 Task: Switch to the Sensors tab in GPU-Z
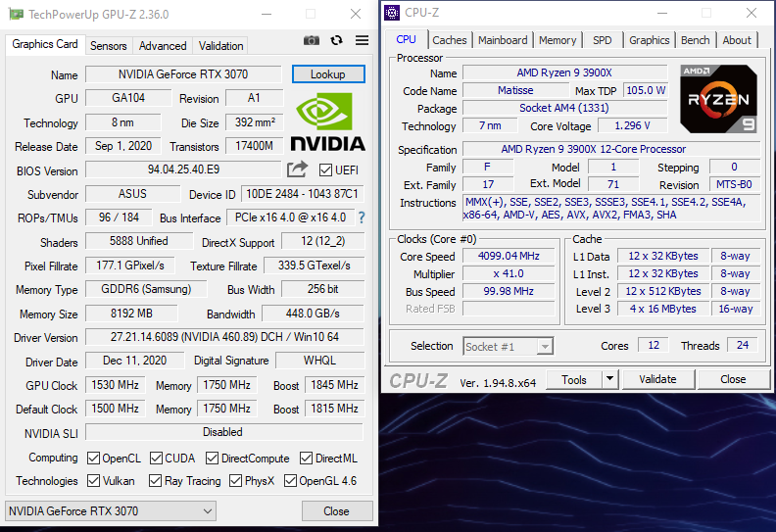(109, 46)
